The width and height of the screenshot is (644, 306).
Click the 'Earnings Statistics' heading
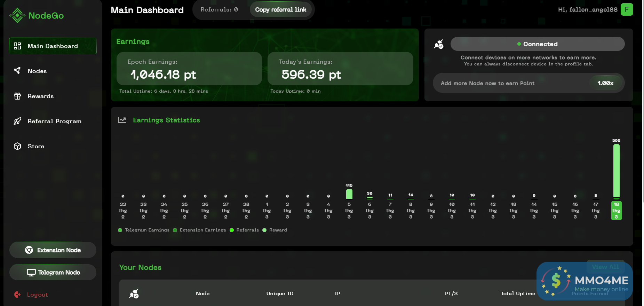point(166,120)
